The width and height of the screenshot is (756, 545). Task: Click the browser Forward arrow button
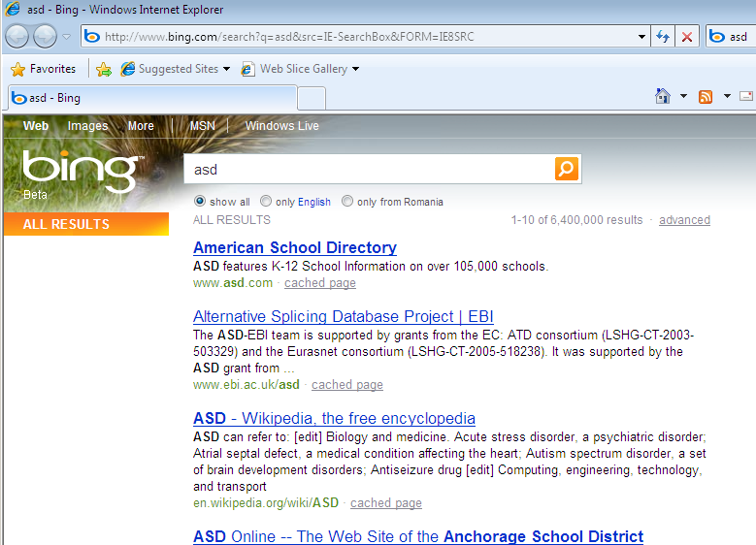46,37
